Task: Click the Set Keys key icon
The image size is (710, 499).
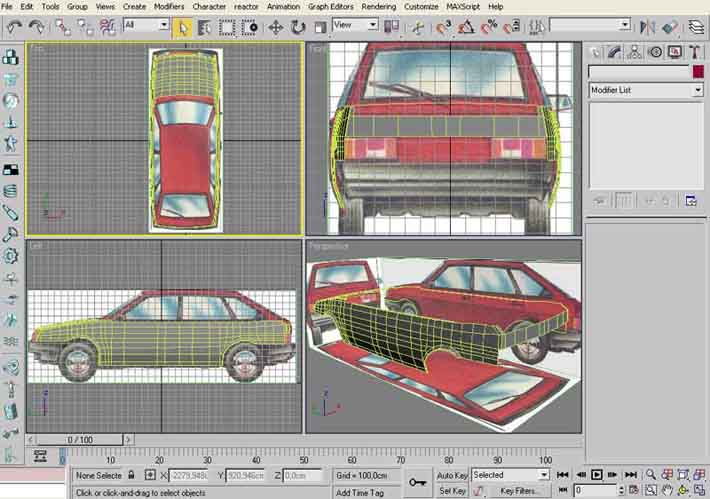Action: pos(418,482)
